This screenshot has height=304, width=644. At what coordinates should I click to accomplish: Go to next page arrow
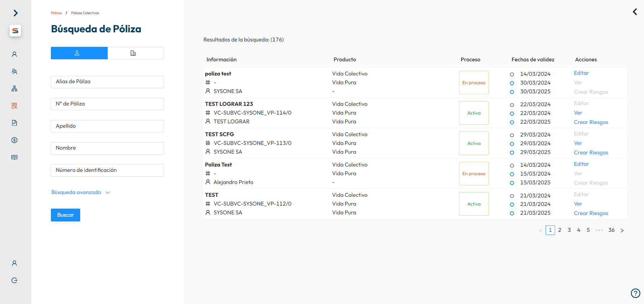622,231
